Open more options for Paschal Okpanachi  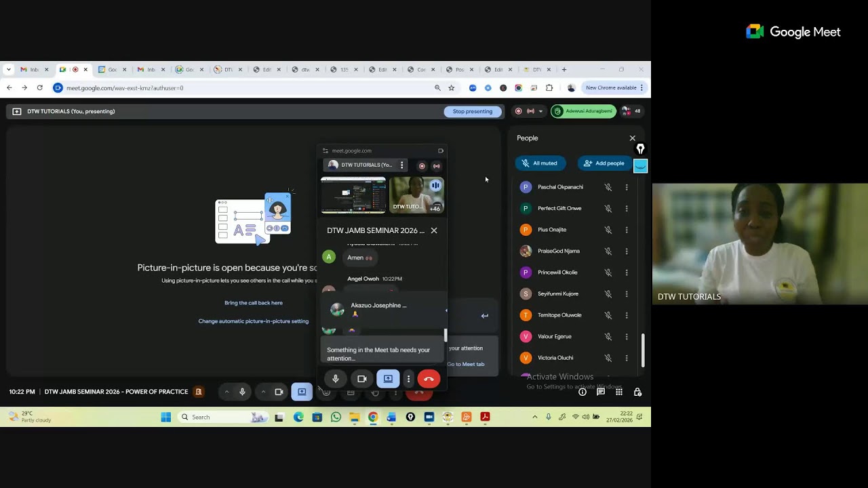[627, 187]
